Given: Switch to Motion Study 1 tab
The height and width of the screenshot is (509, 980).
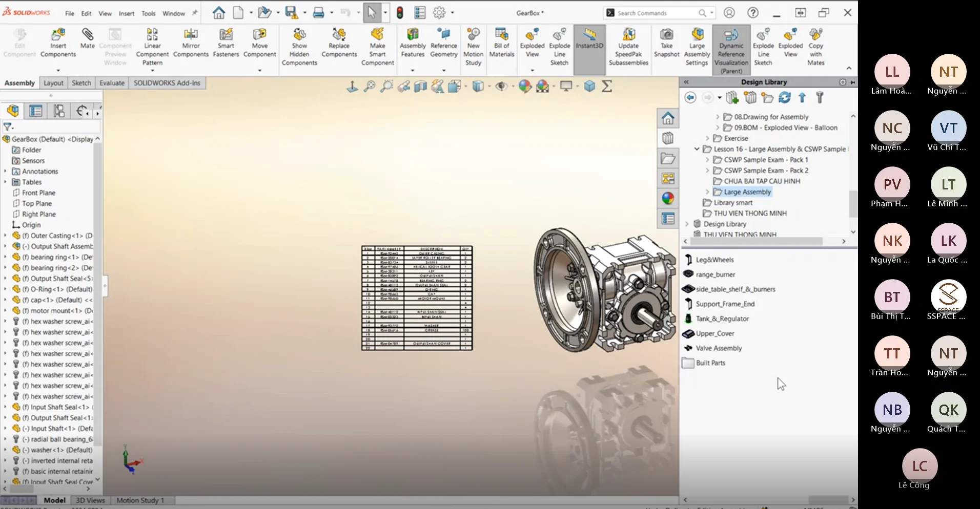Looking at the screenshot, I should tap(140, 500).
